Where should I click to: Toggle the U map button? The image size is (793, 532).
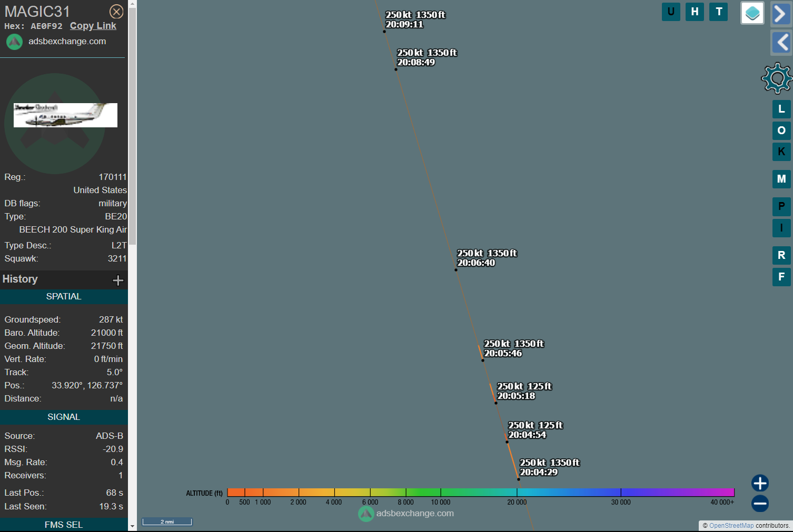671,12
